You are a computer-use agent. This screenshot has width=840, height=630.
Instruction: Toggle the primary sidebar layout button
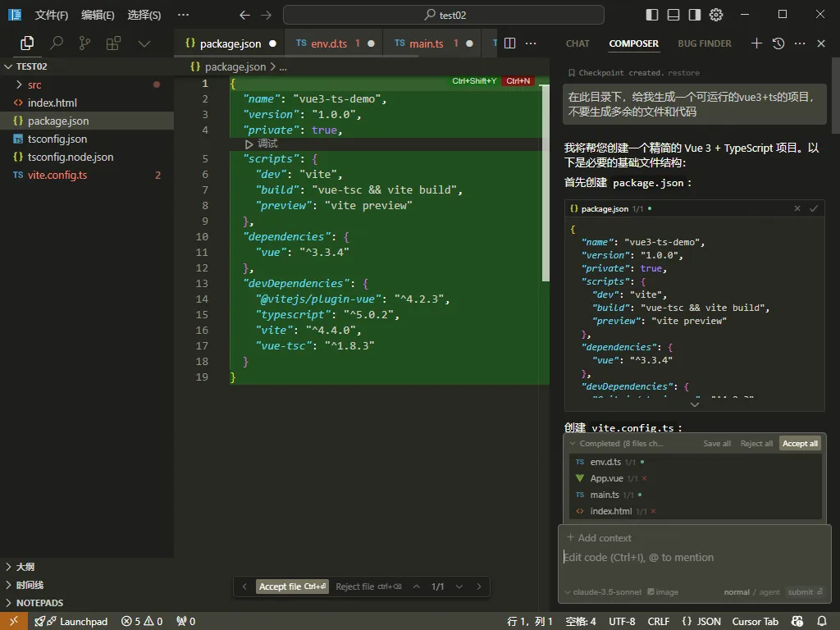tap(652, 15)
